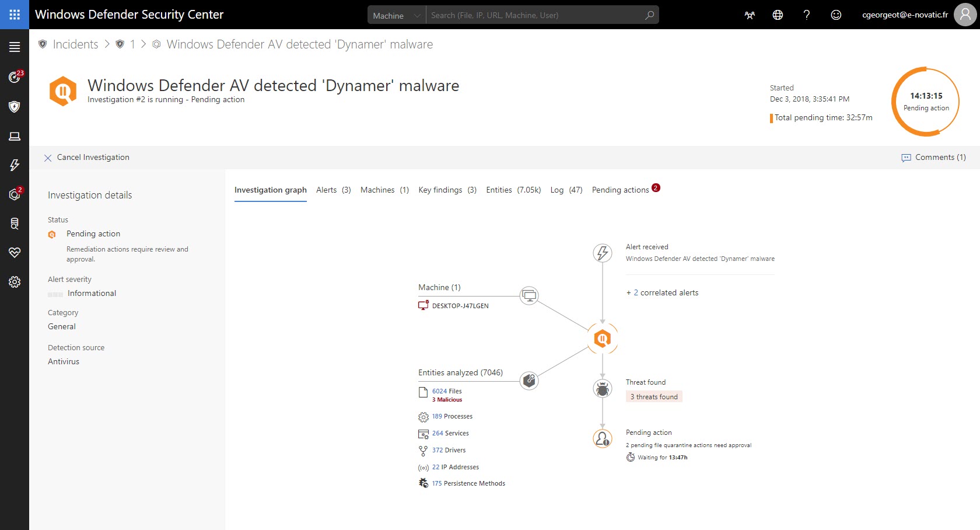Open the Entities tab
This screenshot has width=980, height=530.
click(x=513, y=190)
